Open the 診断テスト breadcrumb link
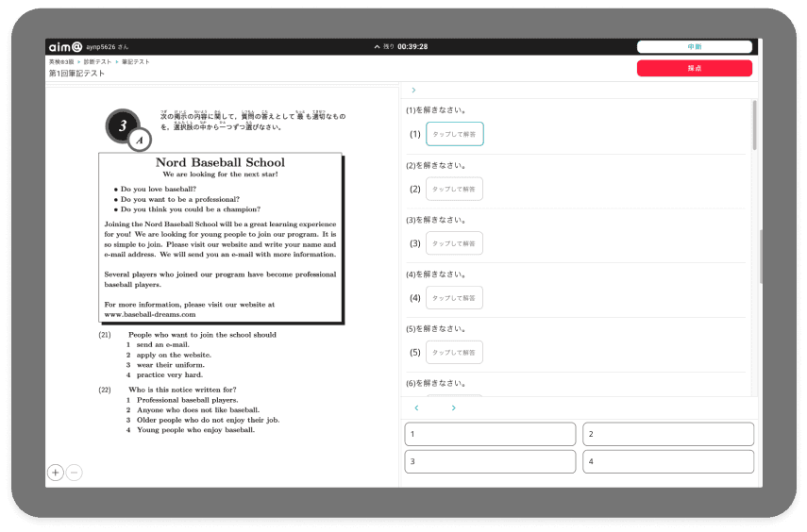 [99, 62]
